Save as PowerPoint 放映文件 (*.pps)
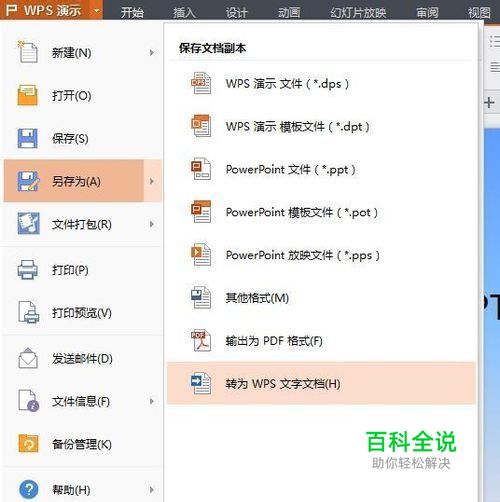500x502 pixels. coord(321,255)
